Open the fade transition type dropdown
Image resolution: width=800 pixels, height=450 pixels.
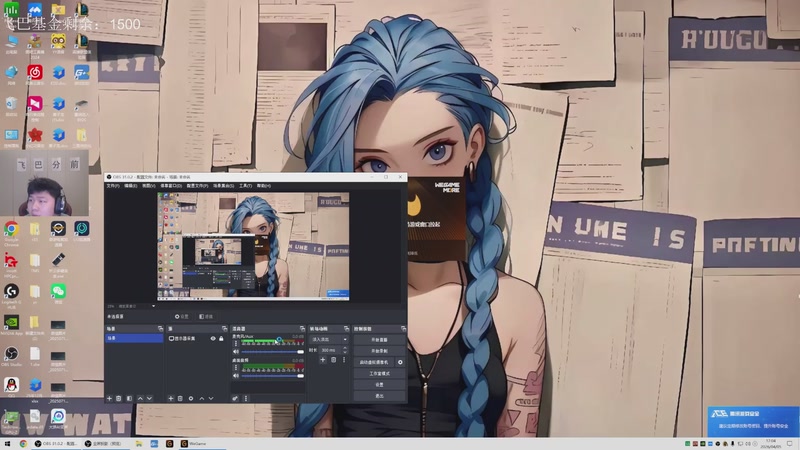(329, 339)
